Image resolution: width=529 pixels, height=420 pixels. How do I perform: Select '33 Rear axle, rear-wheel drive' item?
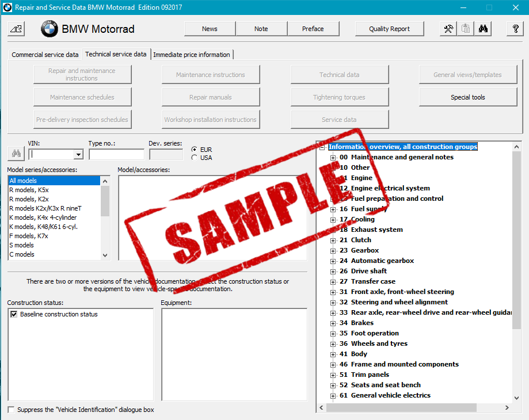coord(425,312)
